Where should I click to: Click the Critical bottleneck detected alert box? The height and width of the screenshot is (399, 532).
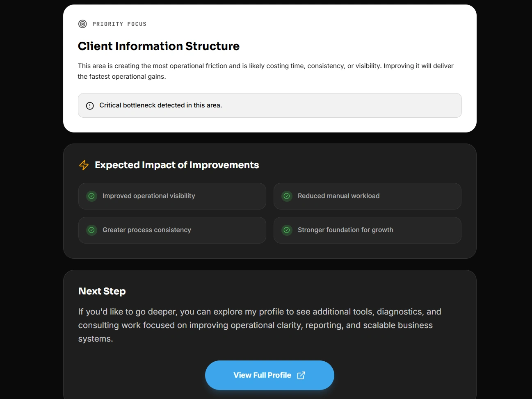269,105
